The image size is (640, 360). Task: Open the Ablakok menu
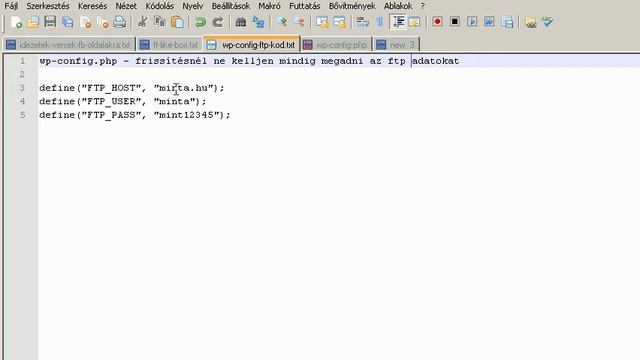pos(398,6)
